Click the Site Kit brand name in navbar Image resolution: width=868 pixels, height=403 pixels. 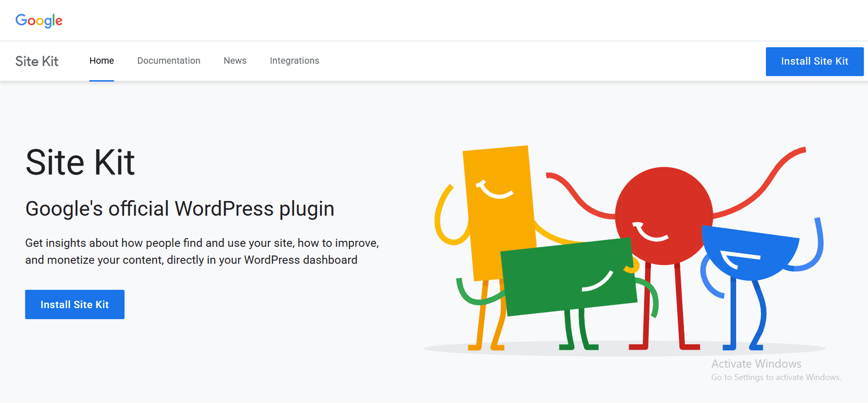(x=37, y=61)
